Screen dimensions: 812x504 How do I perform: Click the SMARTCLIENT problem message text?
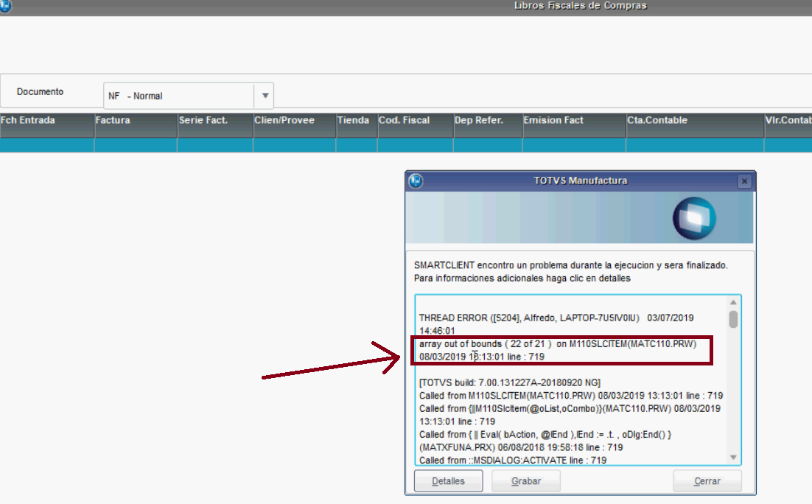(570, 265)
